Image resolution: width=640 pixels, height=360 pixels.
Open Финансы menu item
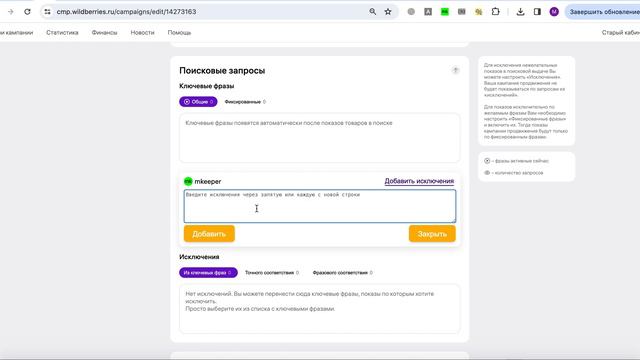tap(104, 32)
